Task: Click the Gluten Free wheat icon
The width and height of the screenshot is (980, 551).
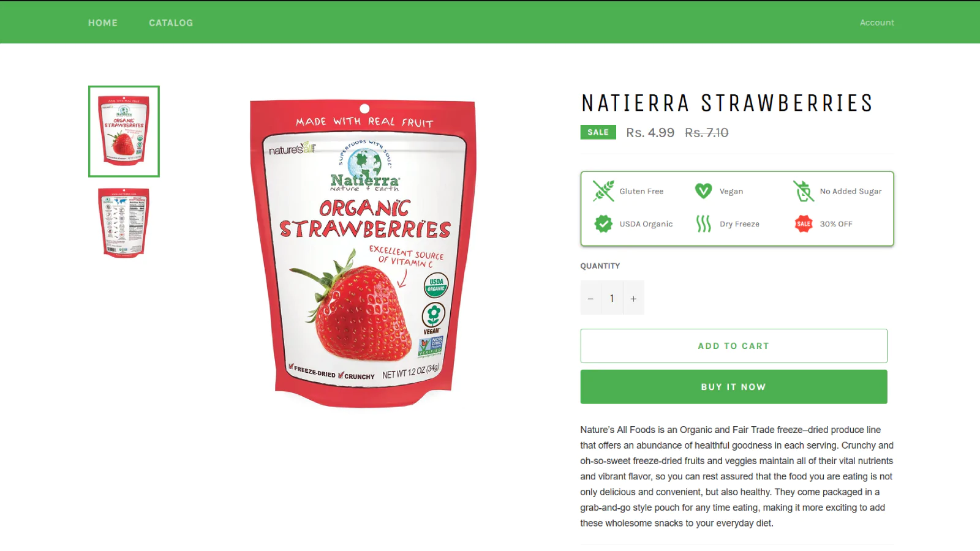Action: click(x=603, y=191)
